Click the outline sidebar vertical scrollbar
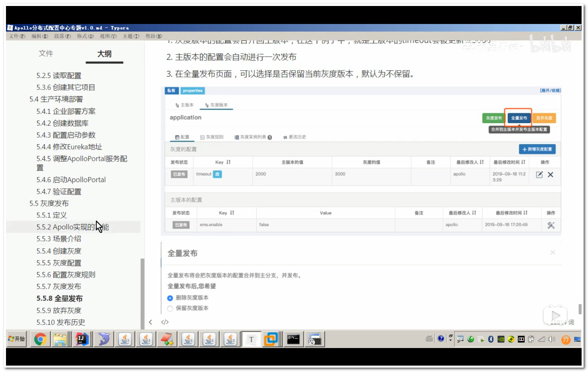 point(142,294)
